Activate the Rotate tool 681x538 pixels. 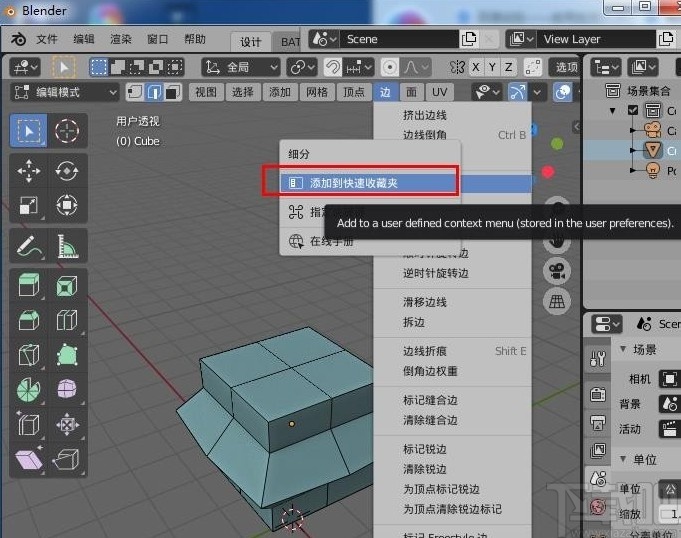point(67,171)
